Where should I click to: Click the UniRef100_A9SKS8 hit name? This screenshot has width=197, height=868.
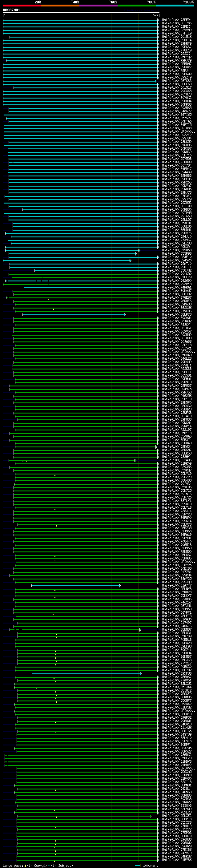coord(177,369)
